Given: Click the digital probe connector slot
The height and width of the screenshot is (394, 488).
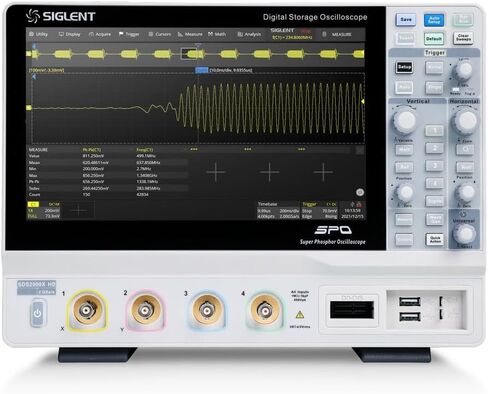Looking at the screenshot, I should [x=352, y=310].
